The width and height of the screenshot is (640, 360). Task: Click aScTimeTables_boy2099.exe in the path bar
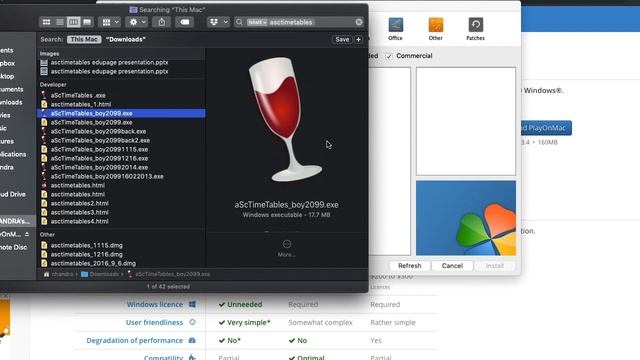pos(169,274)
